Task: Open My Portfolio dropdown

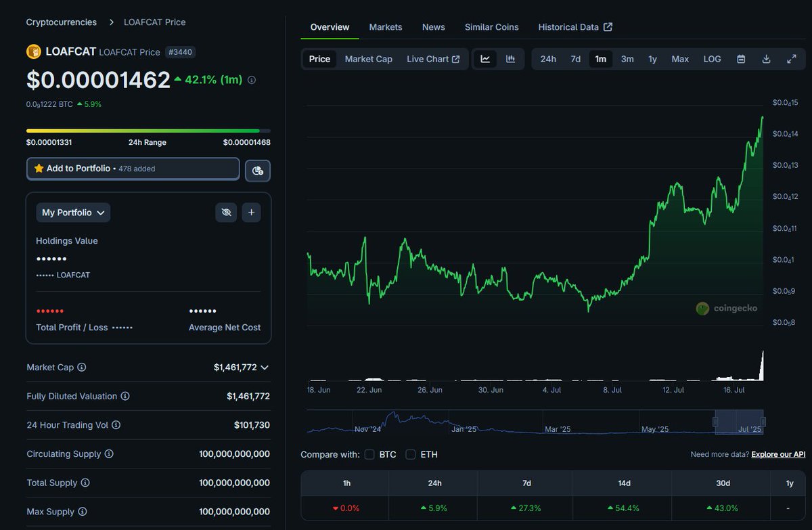Action: click(x=73, y=213)
